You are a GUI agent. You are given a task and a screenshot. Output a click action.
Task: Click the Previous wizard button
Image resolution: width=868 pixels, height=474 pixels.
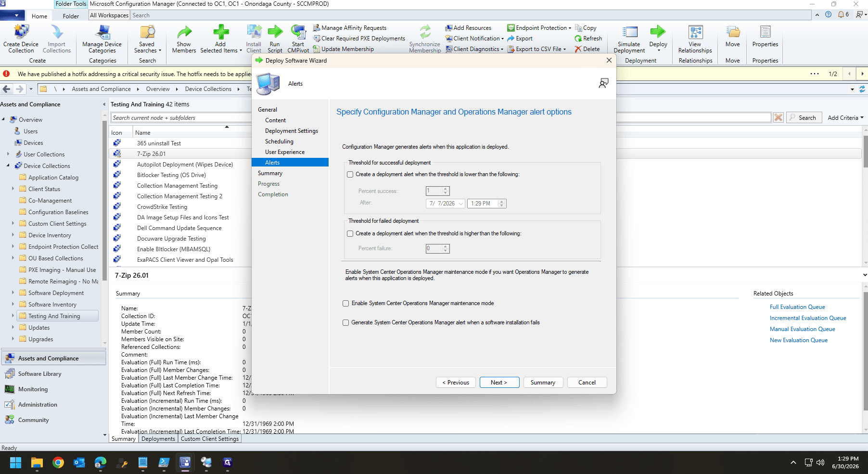456,383
